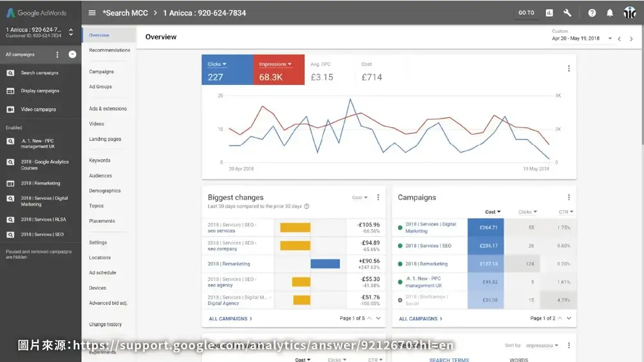The image size is (644, 362).
Task: Go to previous page in Campaigns card
Action: (560, 318)
